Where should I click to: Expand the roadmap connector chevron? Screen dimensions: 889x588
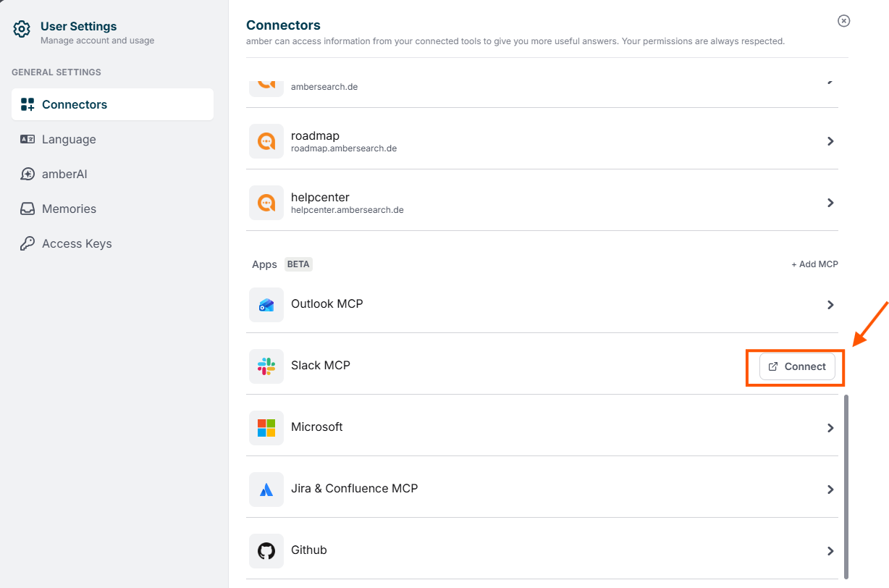click(x=830, y=141)
